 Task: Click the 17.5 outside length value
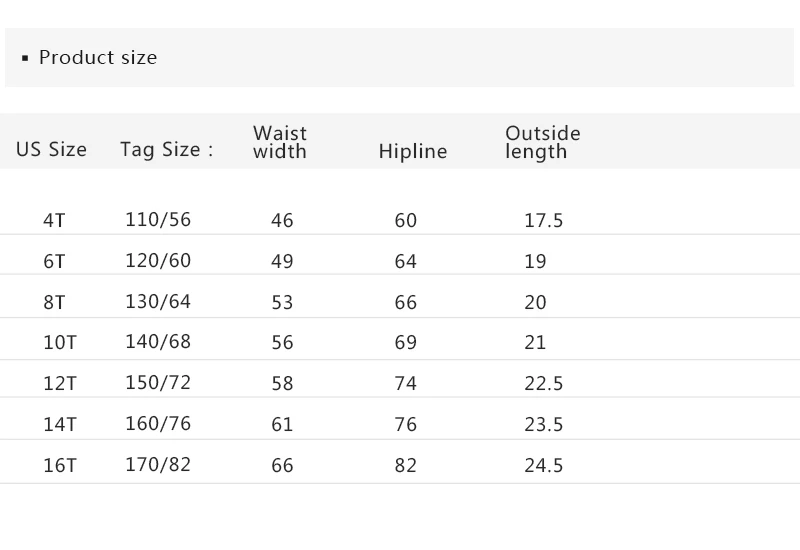tap(544, 221)
